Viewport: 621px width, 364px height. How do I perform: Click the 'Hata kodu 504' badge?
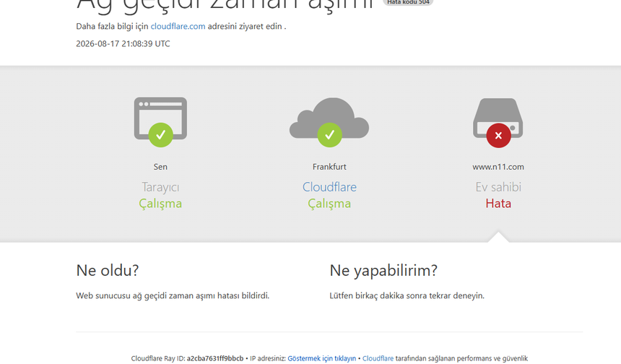click(x=408, y=2)
